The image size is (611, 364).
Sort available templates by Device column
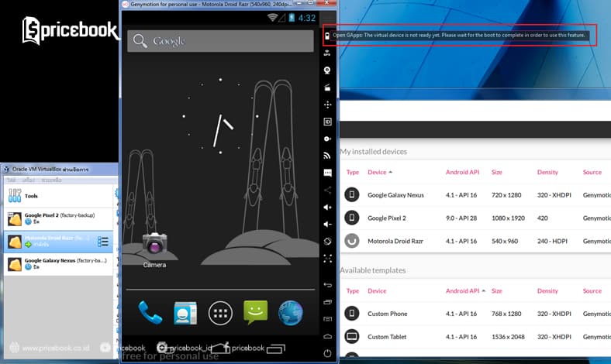(377, 290)
